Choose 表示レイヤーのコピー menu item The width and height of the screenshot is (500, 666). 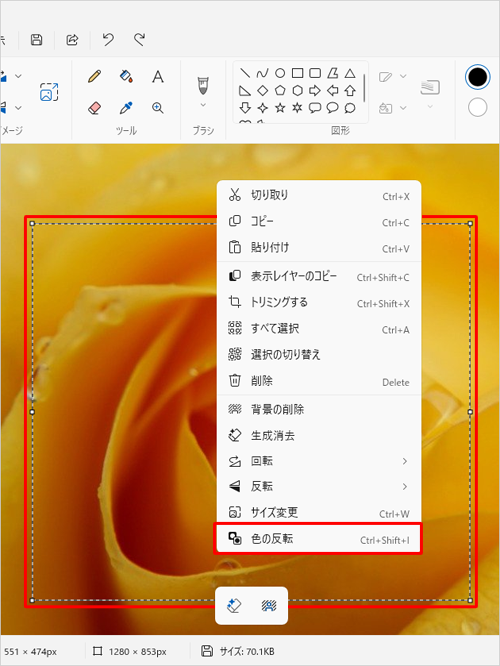(x=319, y=277)
